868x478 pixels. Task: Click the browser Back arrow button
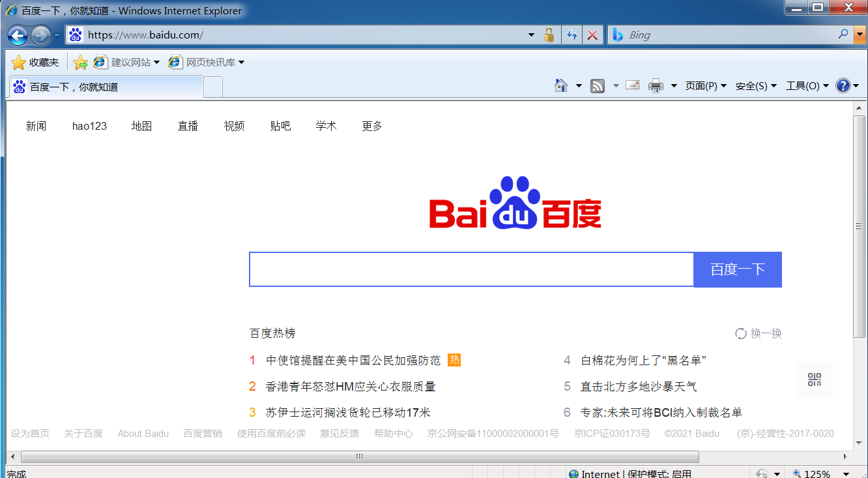pos(18,35)
